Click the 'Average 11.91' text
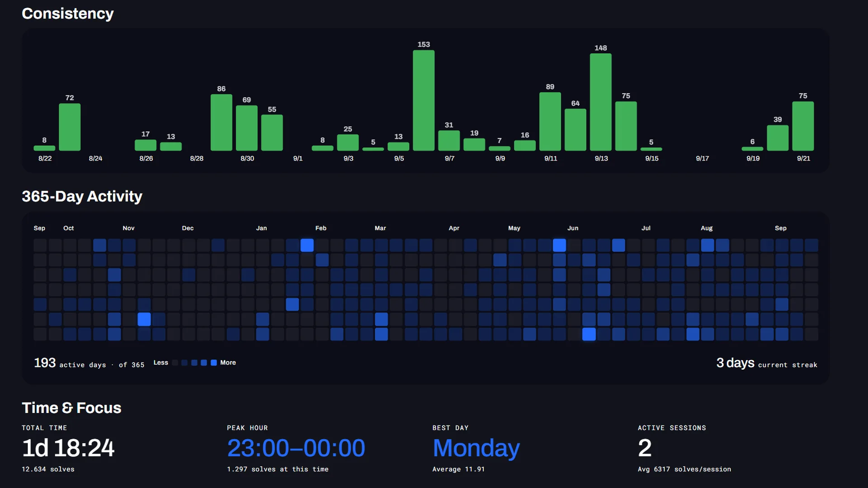868x488 pixels. point(458,469)
